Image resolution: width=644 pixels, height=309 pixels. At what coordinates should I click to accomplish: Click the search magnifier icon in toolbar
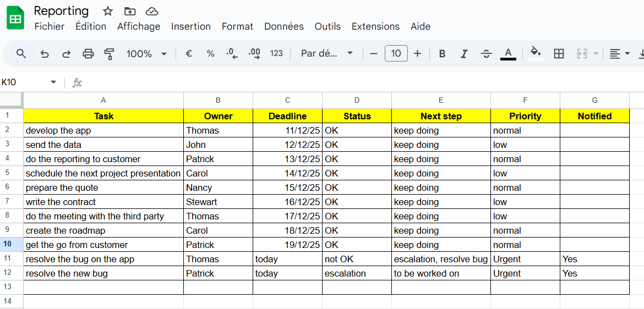tap(21, 53)
